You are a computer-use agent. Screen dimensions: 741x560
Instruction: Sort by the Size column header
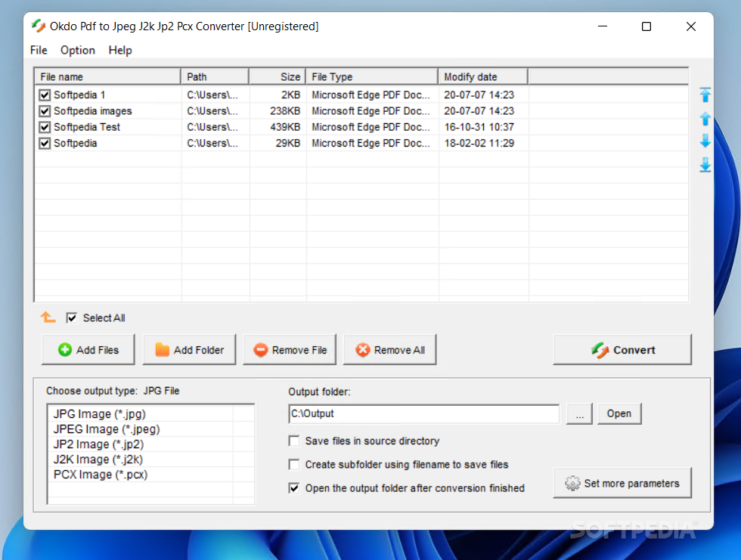tap(277, 76)
